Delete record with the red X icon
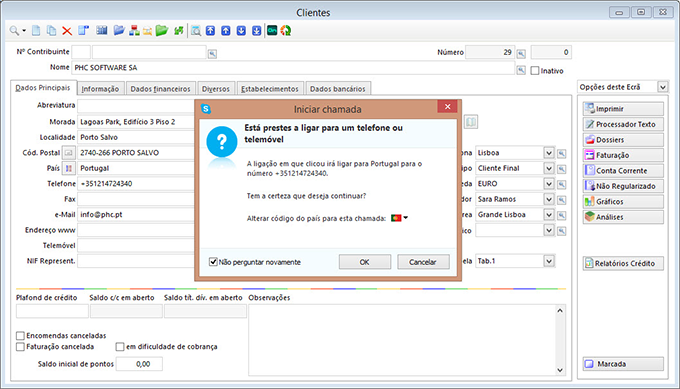Viewport: 680px width, 389px height. coord(67,31)
